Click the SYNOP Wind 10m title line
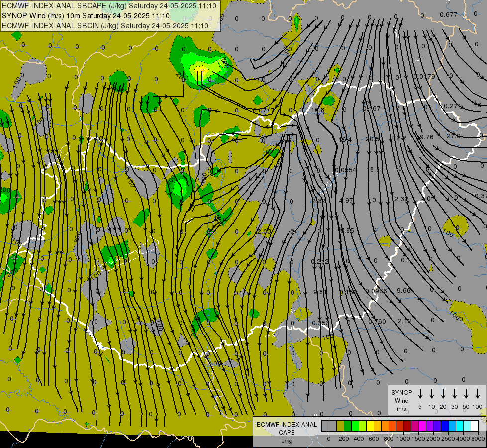This screenshot has height=448, width=487. (86, 16)
